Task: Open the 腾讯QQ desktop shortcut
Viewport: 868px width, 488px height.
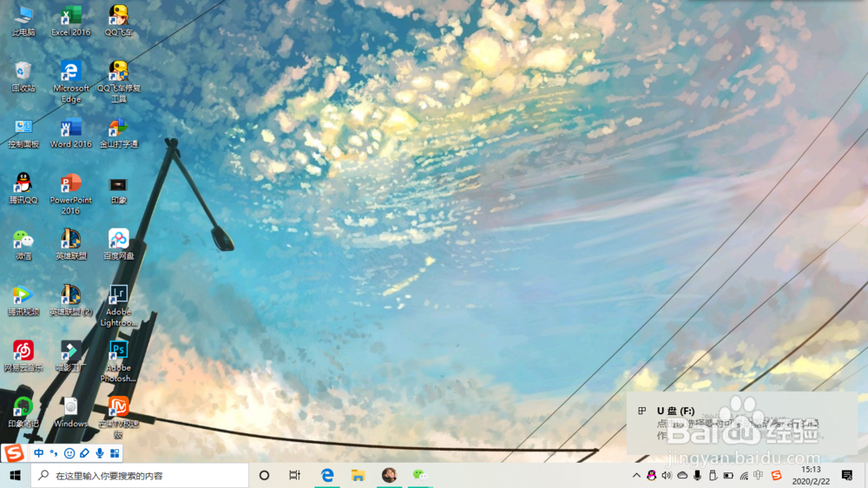Action: 23,188
